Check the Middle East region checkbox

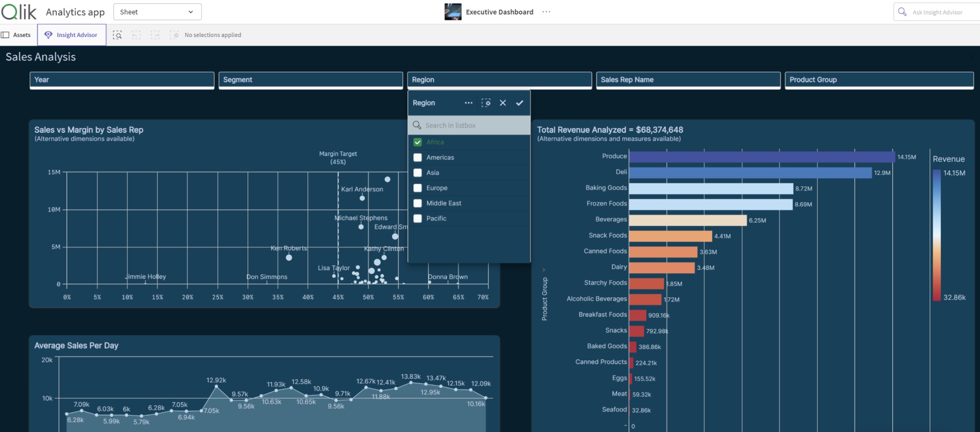click(x=417, y=203)
